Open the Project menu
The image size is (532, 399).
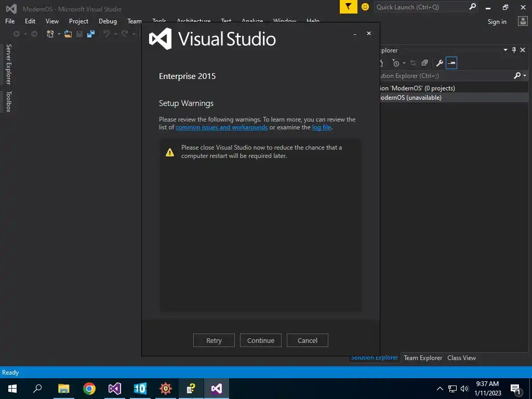click(78, 21)
